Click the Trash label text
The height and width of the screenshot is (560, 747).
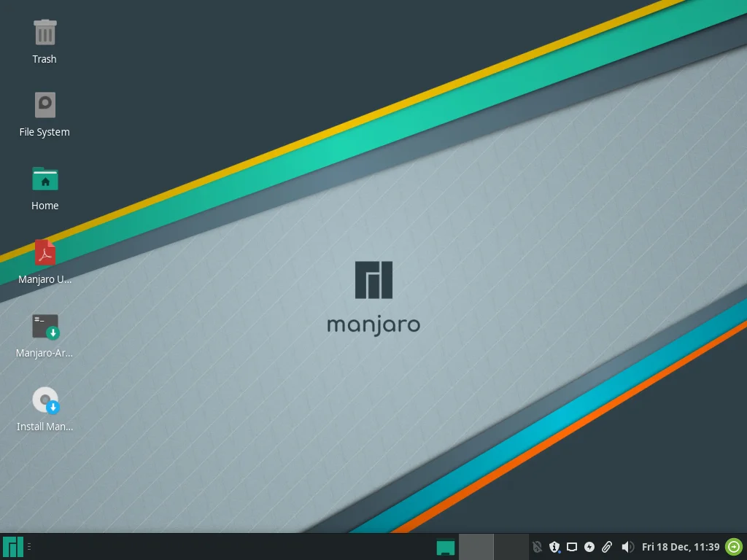(44, 59)
